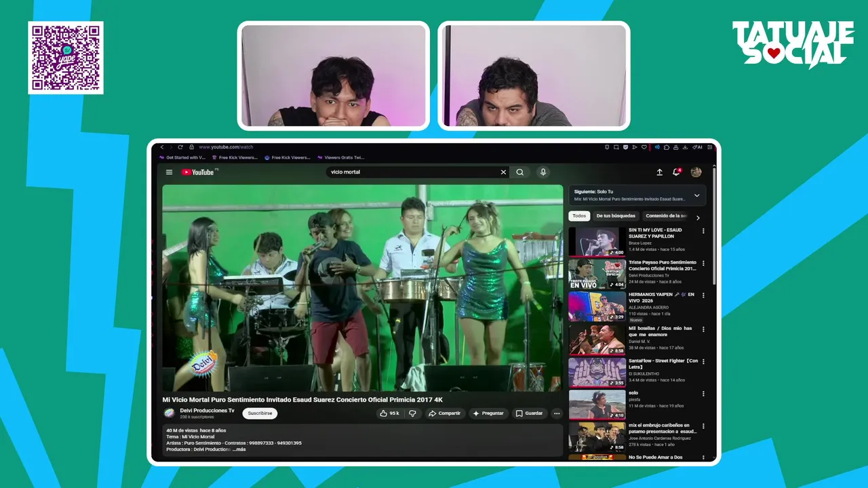This screenshot has width=868, height=488.
Task: Open HERMANOS YAIPEN EN VIVO thumbnail
Action: pyautogui.click(x=597, y=306)
